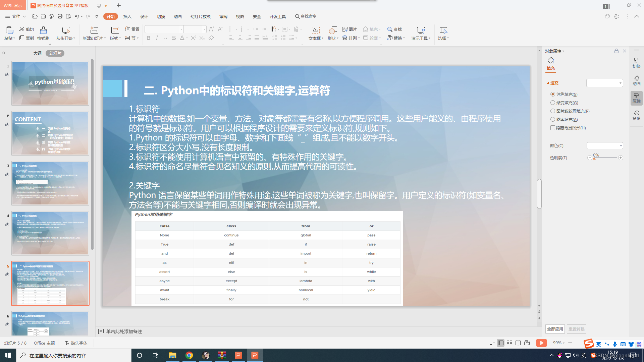Switch to slide sorter view icon
The height and width of the screenshot is (362, 644).
pyautogui.click(x=509, y=343)
